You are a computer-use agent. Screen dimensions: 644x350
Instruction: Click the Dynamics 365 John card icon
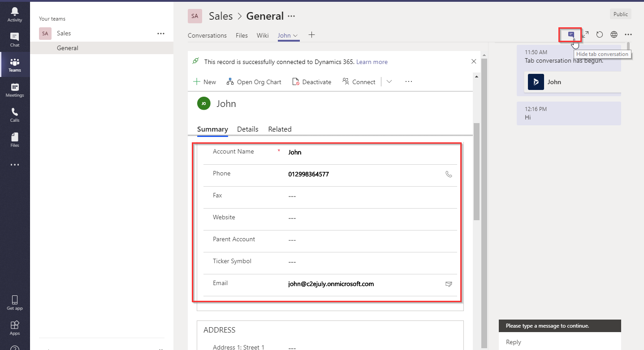(x=536, y=82)
